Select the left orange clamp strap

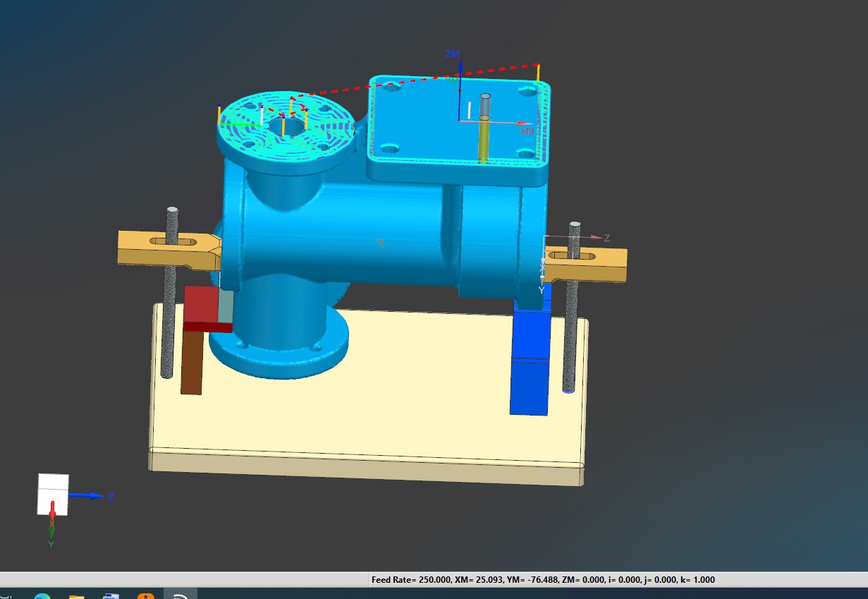pos(169,250)
